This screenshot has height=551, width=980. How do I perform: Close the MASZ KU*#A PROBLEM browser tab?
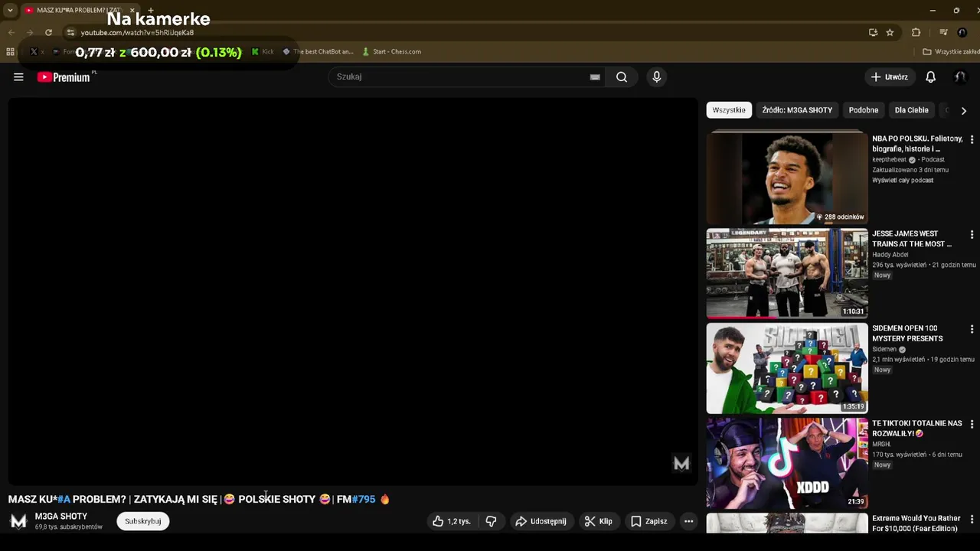132,10
